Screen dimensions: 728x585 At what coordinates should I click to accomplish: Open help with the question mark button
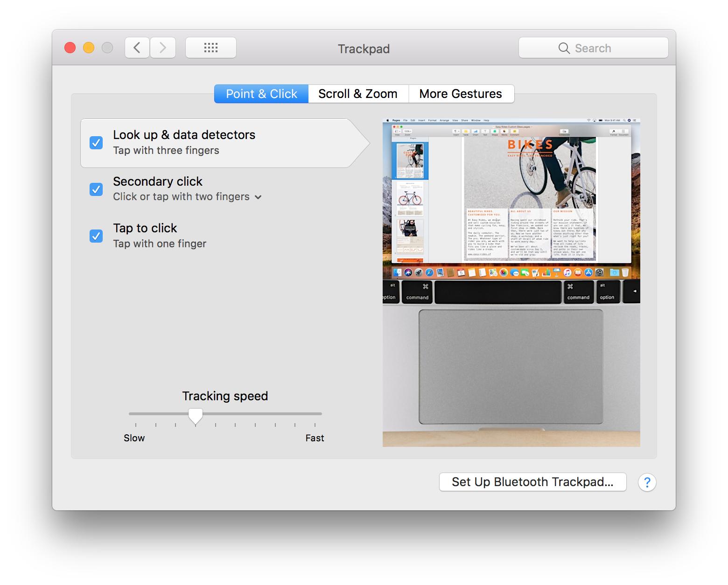(x=647, y=482)
